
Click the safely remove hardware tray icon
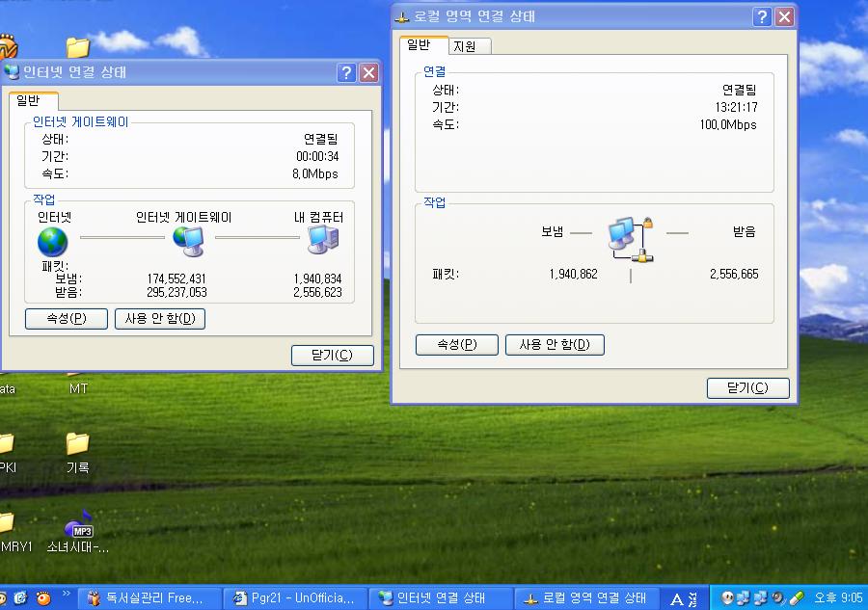click(x=796, y=597)
